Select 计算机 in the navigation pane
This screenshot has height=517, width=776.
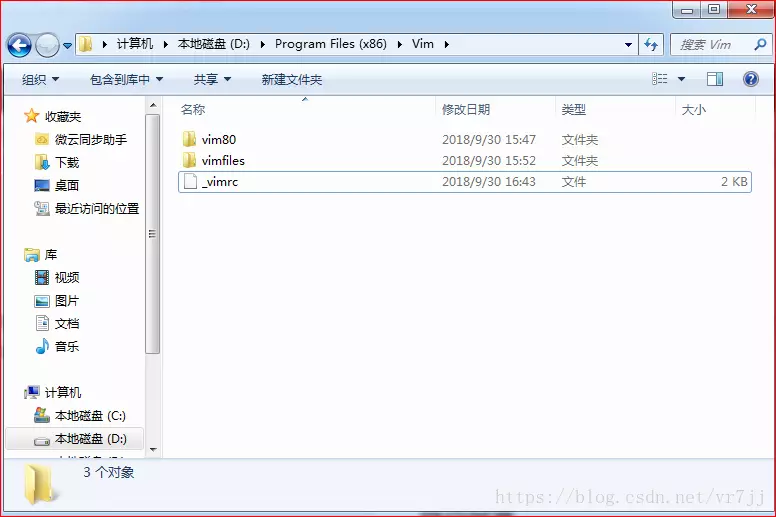pos(63,392)
